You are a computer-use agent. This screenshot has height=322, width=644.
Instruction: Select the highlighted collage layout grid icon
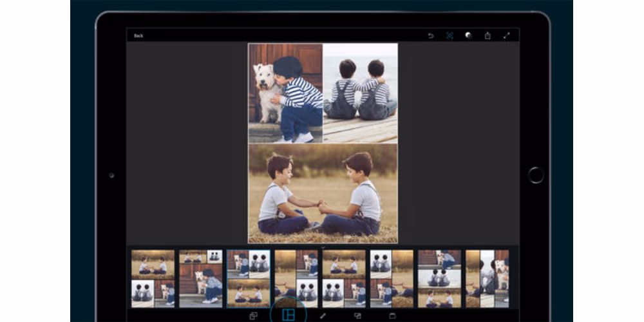[x=289, y=316]
